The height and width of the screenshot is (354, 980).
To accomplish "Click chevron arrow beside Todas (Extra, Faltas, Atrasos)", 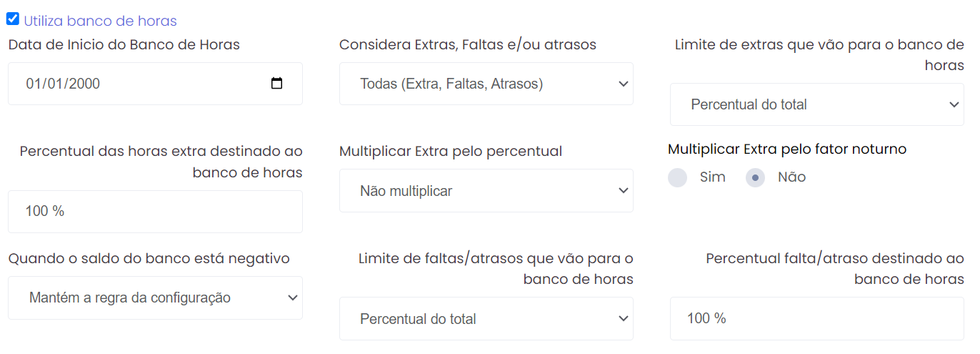I will click(623, 84).
